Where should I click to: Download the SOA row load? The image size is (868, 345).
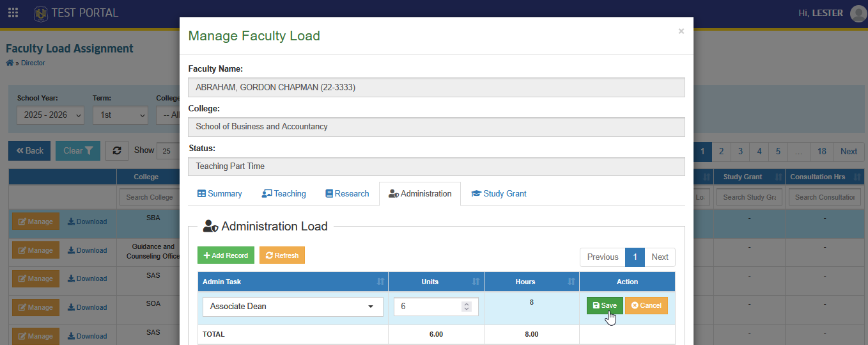[x=88, y=307]
